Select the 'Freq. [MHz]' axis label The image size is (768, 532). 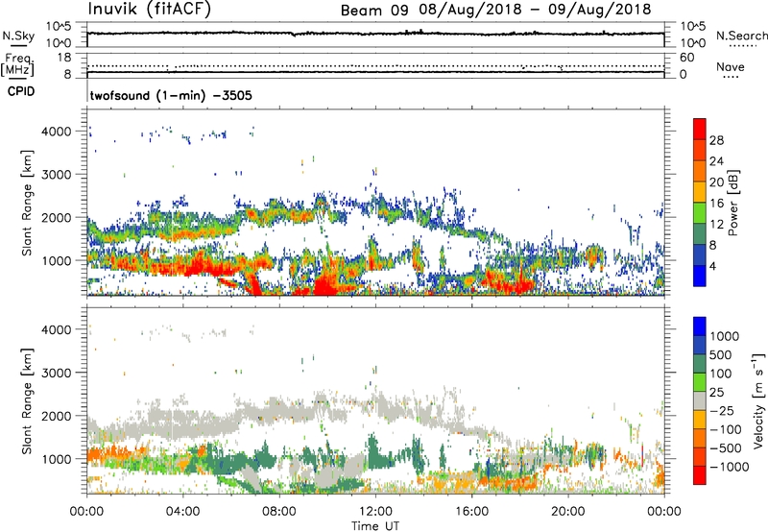point(17,65)
